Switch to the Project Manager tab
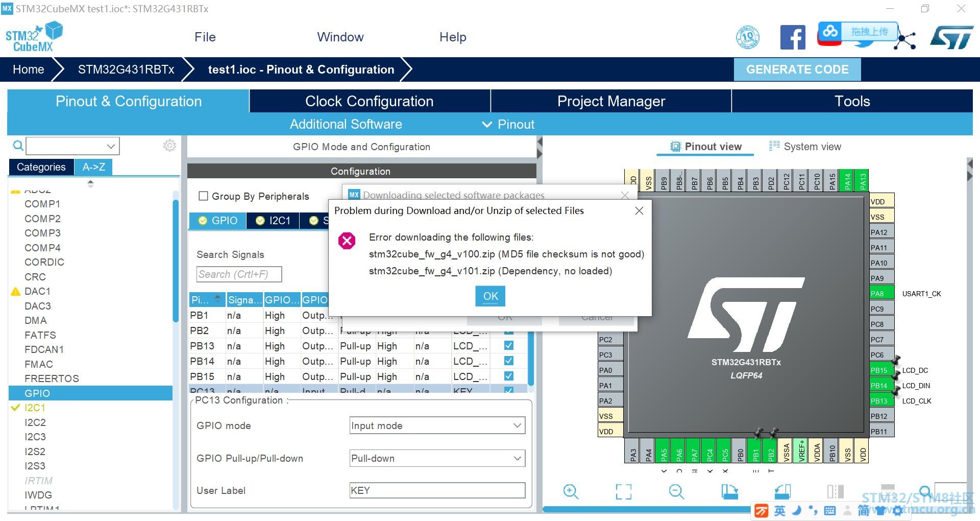 pyautogui.click(x=611, y=101)
